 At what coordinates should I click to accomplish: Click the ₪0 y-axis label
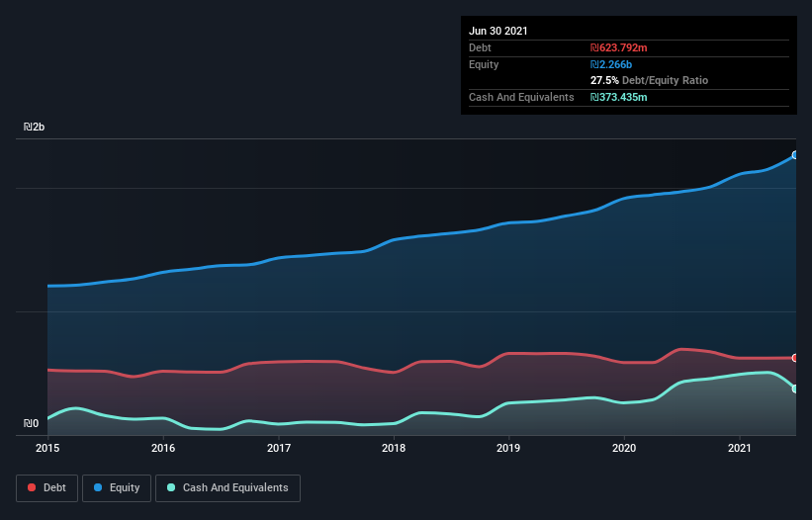click(x=31, y=423)
